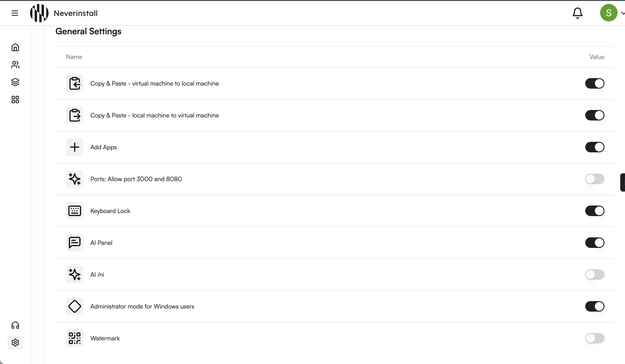625x364 pixels.
Task: Open the notifications bell
Action: point(577,13)
